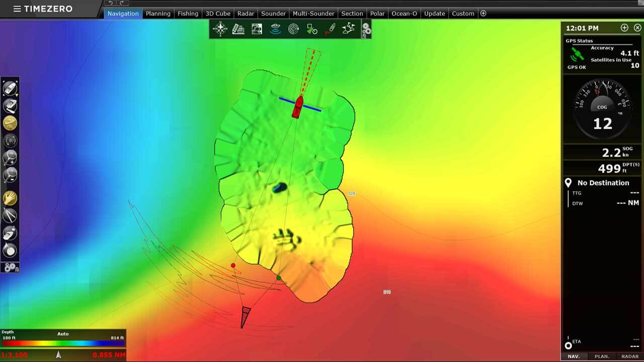Select the divider measuring tool

[10, 216]
